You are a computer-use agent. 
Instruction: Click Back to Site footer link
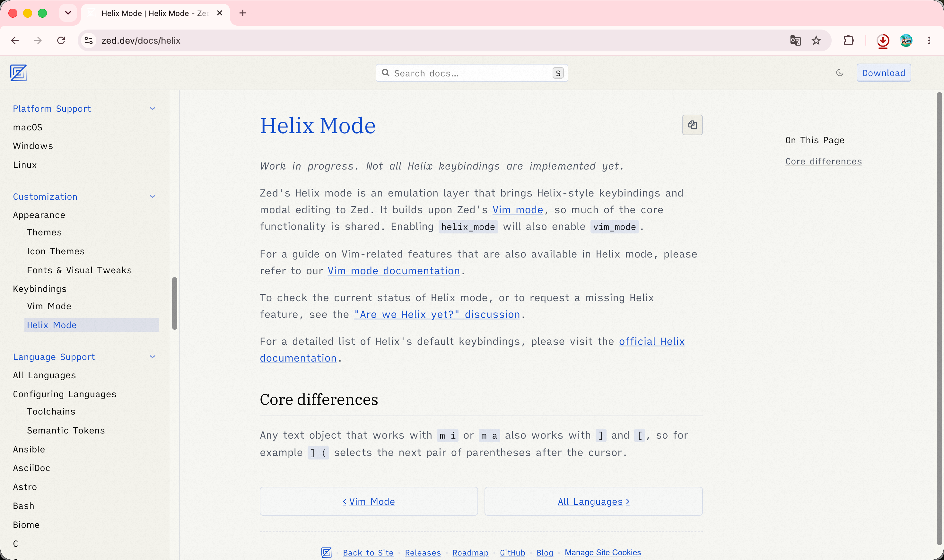click(368, 553)
